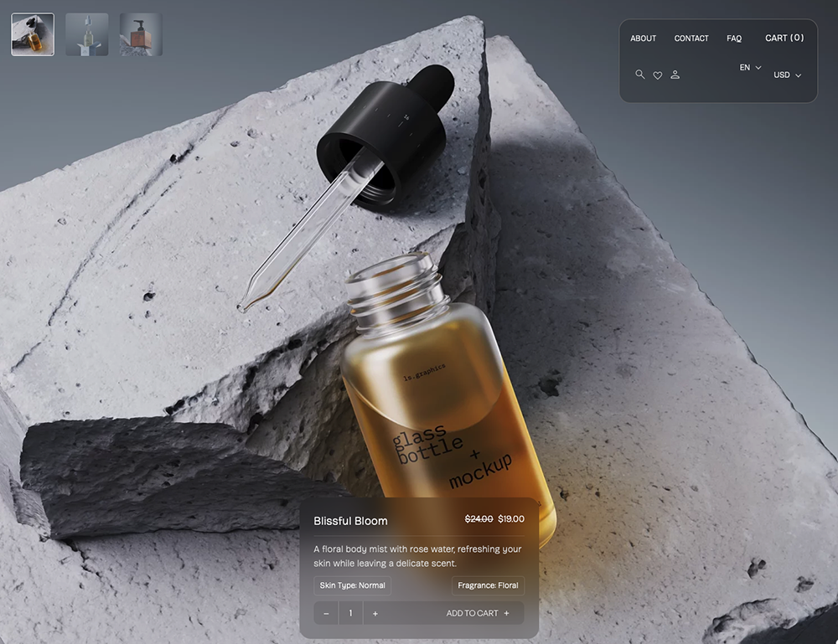Open the wishlist heart icon
Viewport: 838px width, 644px height.
[x=658, y=75]
